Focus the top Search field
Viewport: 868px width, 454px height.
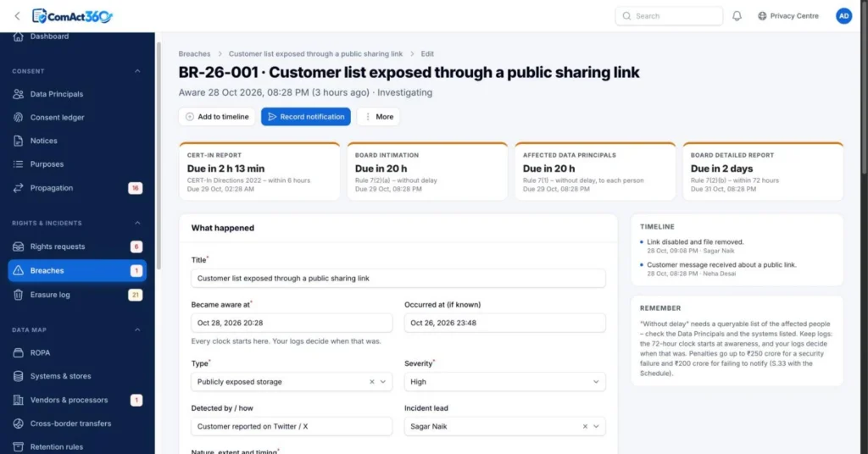[x=669, y=16]
